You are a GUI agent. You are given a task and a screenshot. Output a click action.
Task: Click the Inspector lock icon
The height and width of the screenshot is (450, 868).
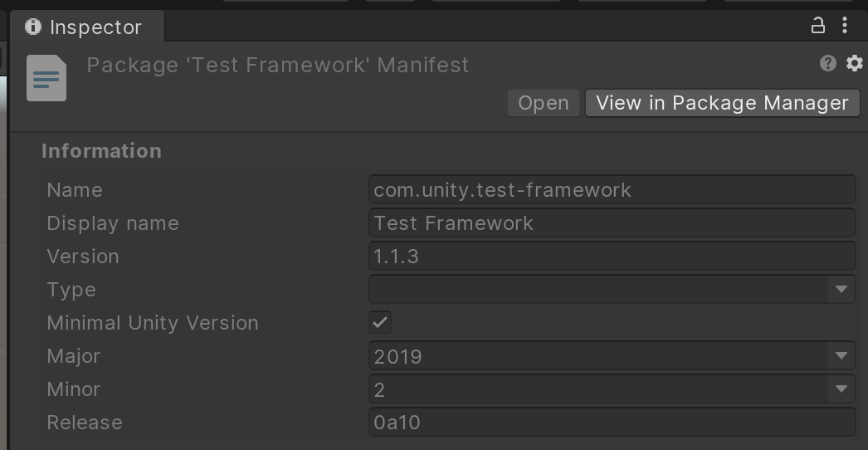(x=818, y=26)
